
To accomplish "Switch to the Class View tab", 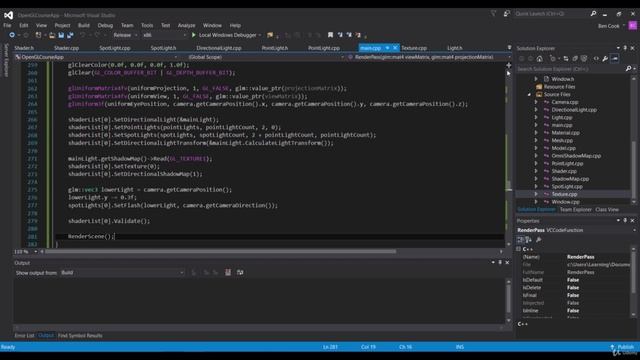I will [x=607, y=209].
